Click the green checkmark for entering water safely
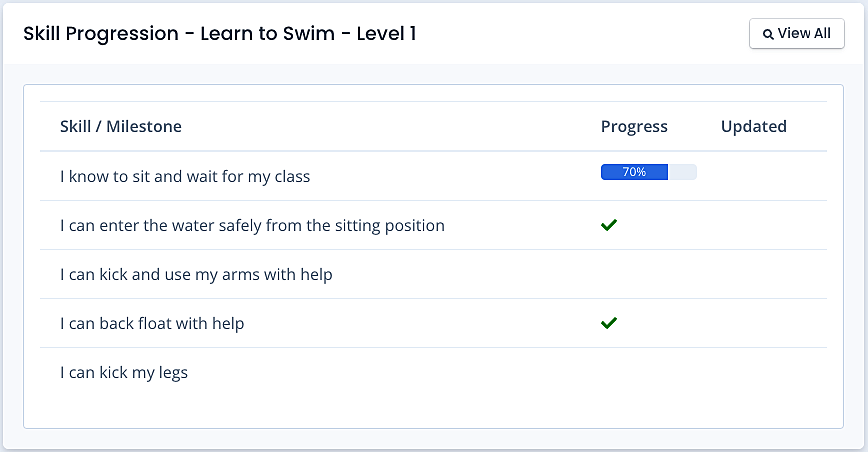Viewport: 868px width, 452px height. pos(609,225)
